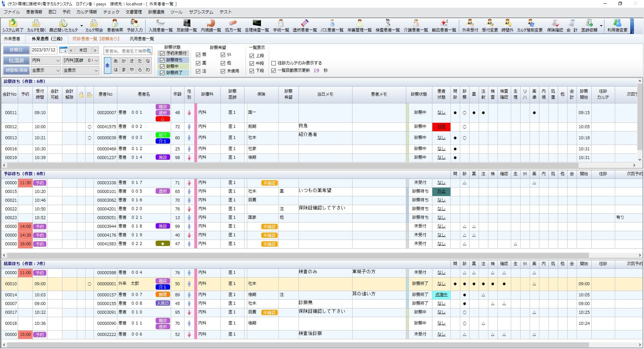Click the 透析患者一覧 toolbar icon
This screenshot has height=349, width=644.
305,26
